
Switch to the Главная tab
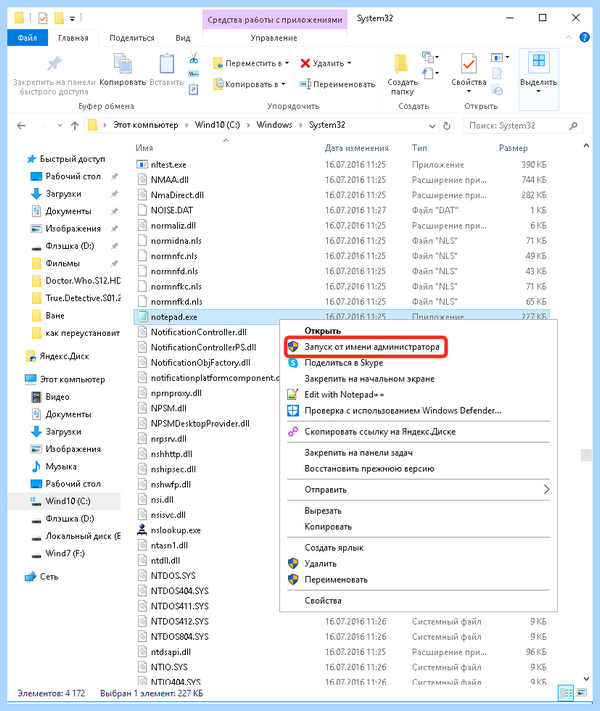coord(73,38)
